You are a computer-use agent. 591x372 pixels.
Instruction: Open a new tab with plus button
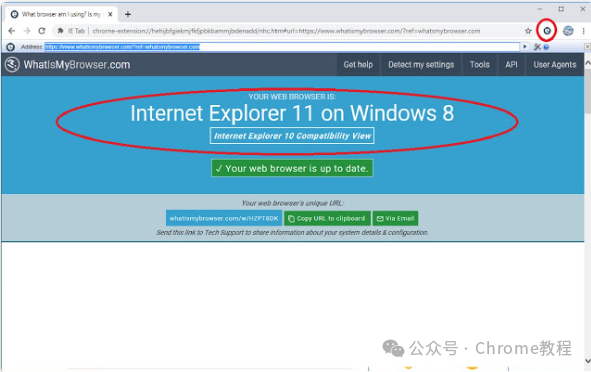(128, 14)
